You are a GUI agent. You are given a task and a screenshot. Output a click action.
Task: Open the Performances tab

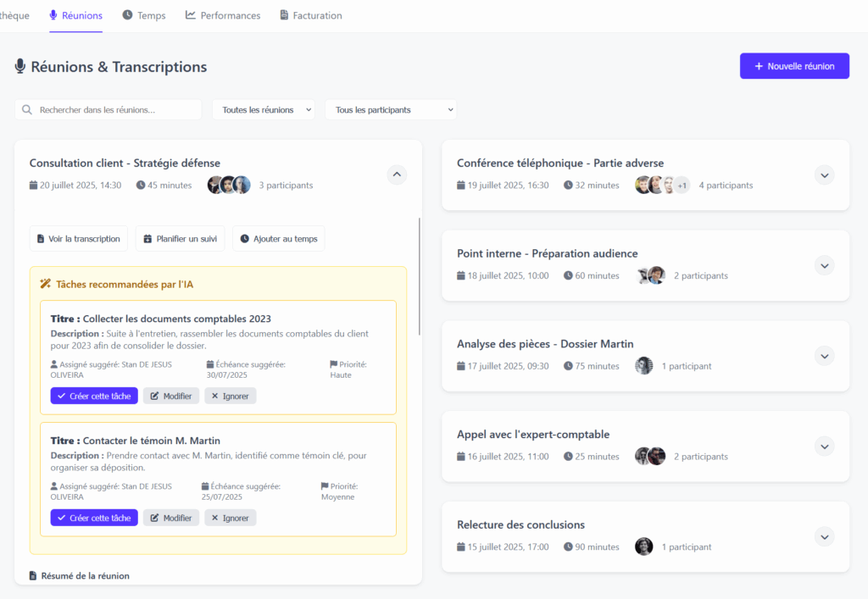(223, 15)
